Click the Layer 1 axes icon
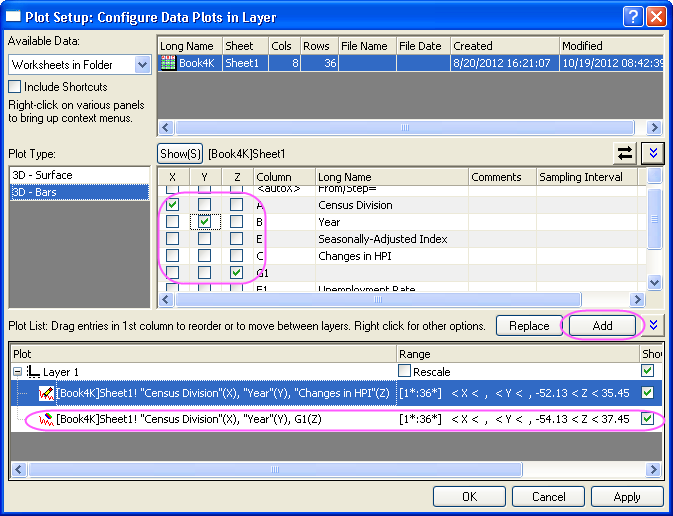 click(34, 372)
